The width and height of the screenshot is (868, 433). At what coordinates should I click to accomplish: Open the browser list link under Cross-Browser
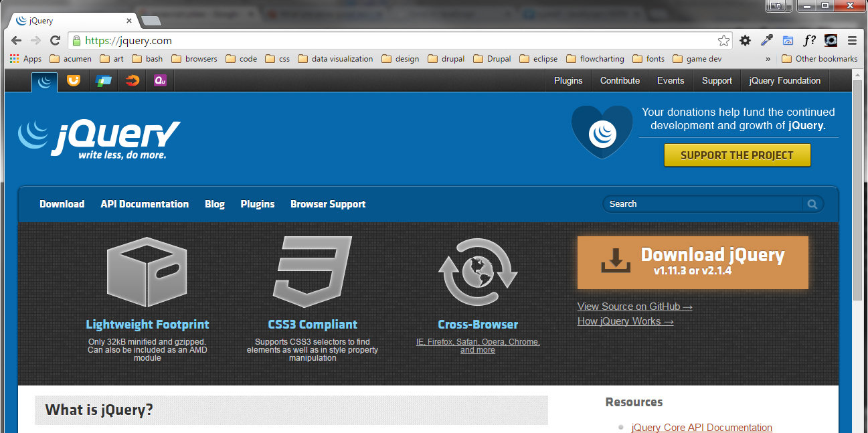478,346
